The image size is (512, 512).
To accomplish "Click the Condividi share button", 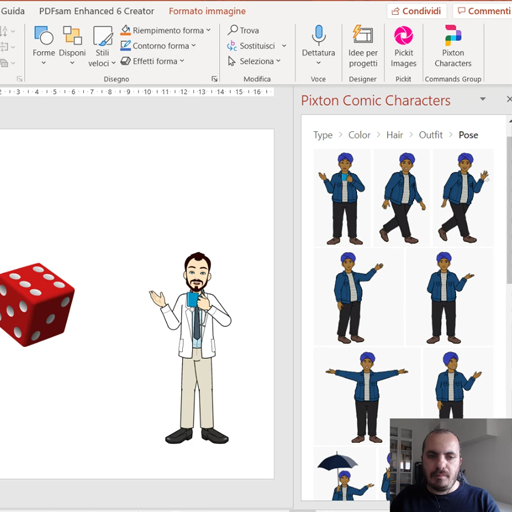I will (416, 11).
